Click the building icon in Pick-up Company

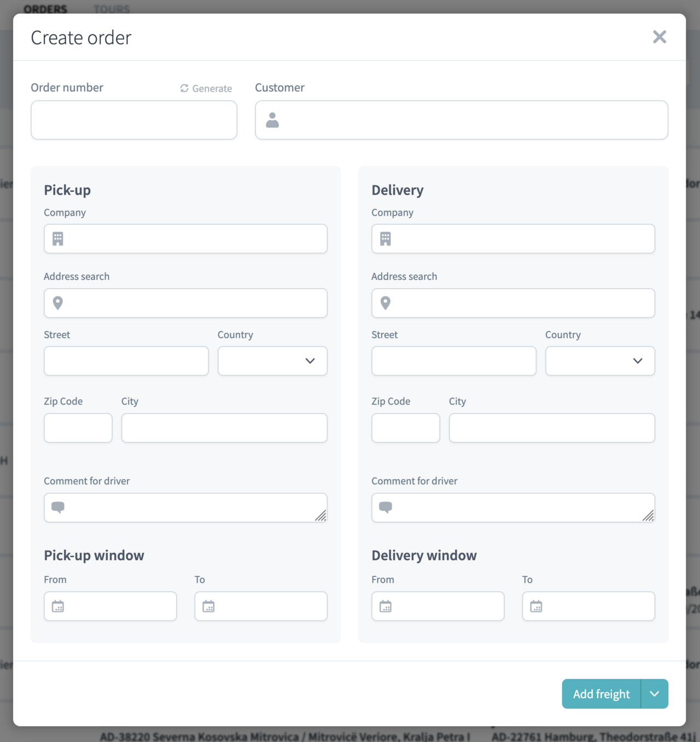pyautogui.click(x=58, y=238)
